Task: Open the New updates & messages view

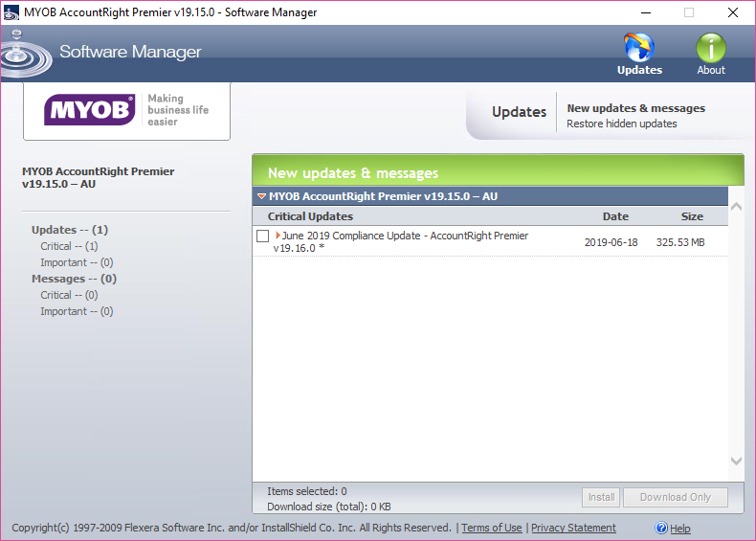Action: click(x=635, y=108)
